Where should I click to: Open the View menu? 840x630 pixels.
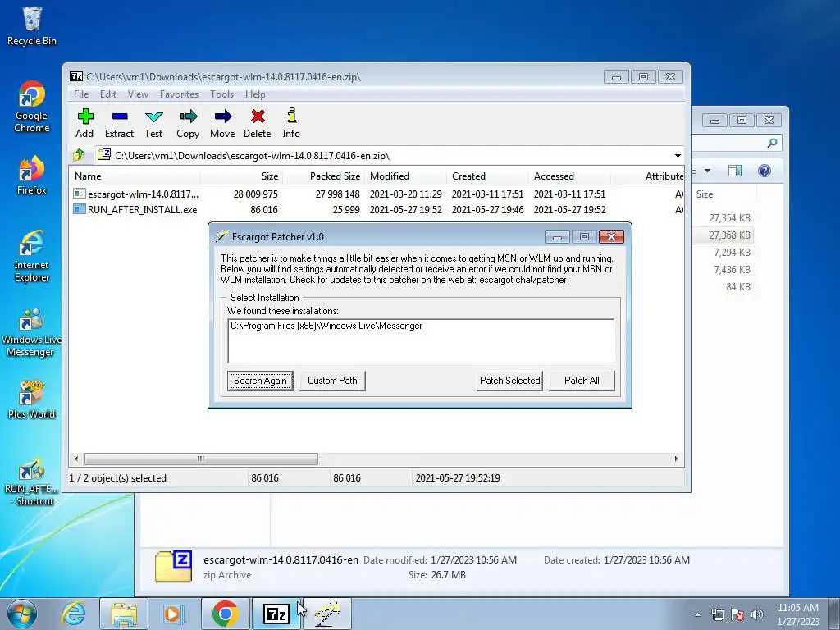(138, 94)
